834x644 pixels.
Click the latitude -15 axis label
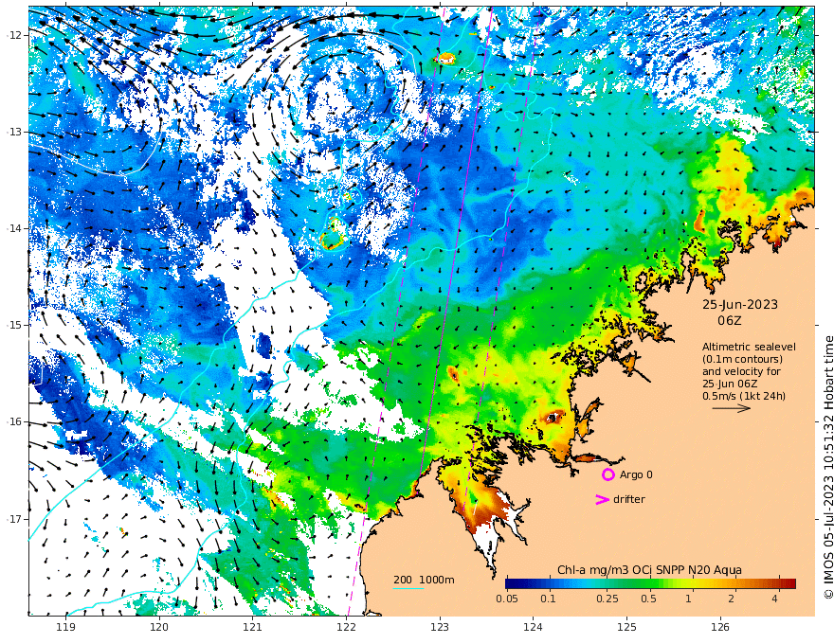pos(15,325)
